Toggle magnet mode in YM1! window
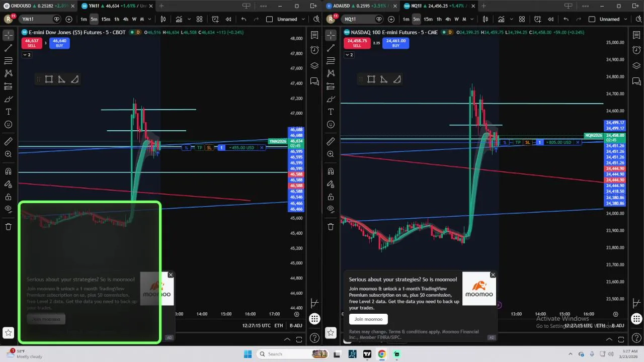Screen dimensions: 644x362 9,171
